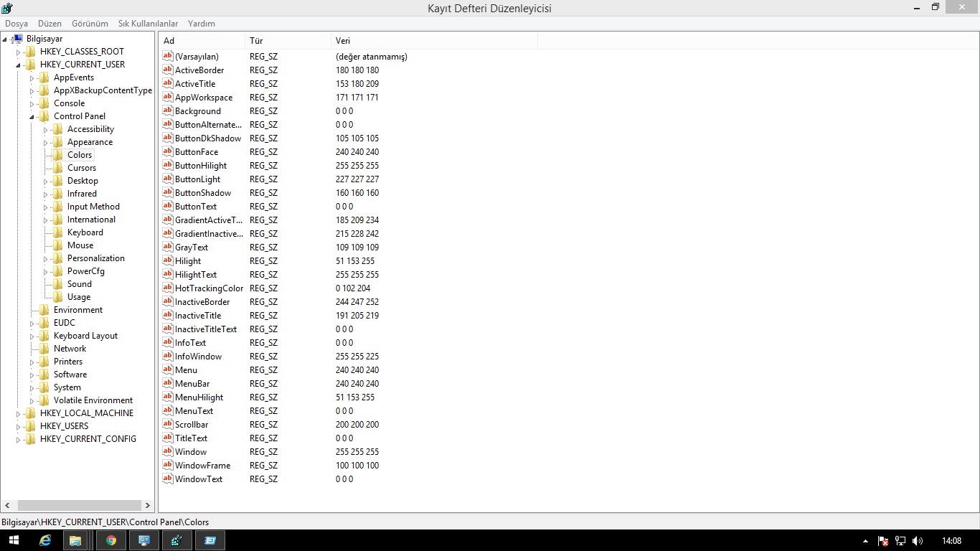Click the icon beside the Scrollbar value
This screenshot has height=551, width=980.
(168, 425)
